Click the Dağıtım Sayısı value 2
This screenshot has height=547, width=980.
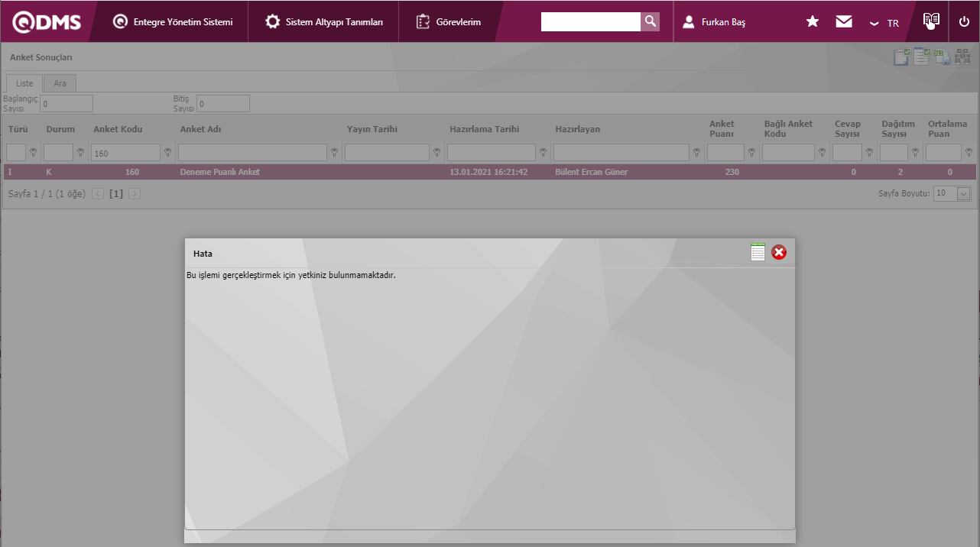click(x=900, y=172)
